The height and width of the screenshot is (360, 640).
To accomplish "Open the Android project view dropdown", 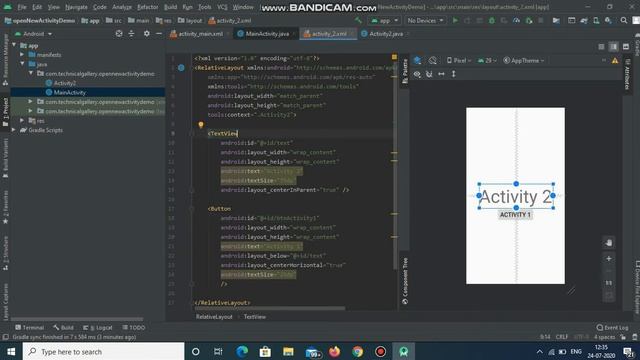I will [33, 34].
